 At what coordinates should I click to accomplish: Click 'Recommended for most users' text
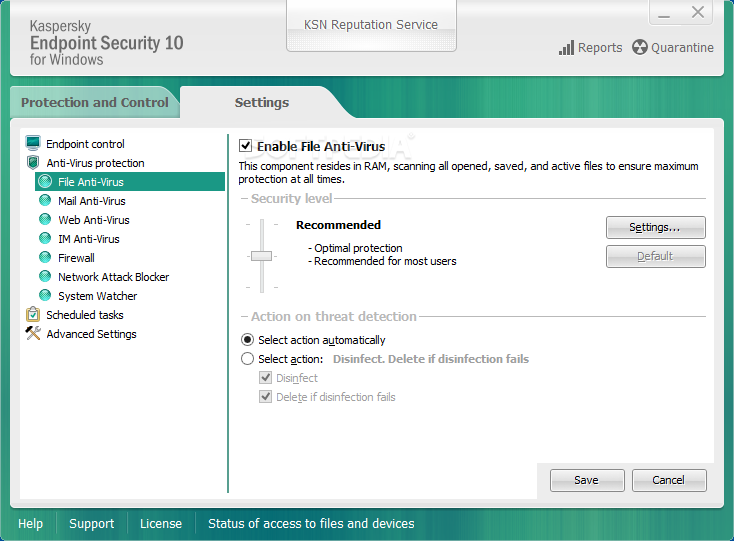point(385,261)
